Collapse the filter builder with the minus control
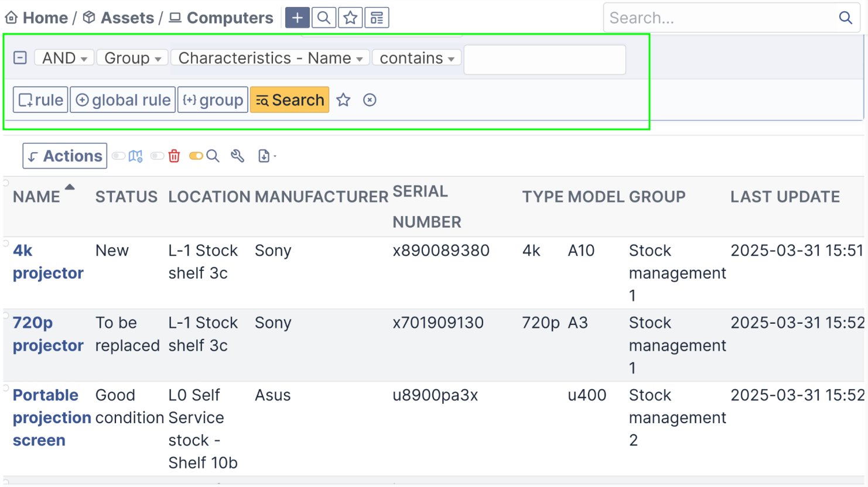 coord(20,57)
